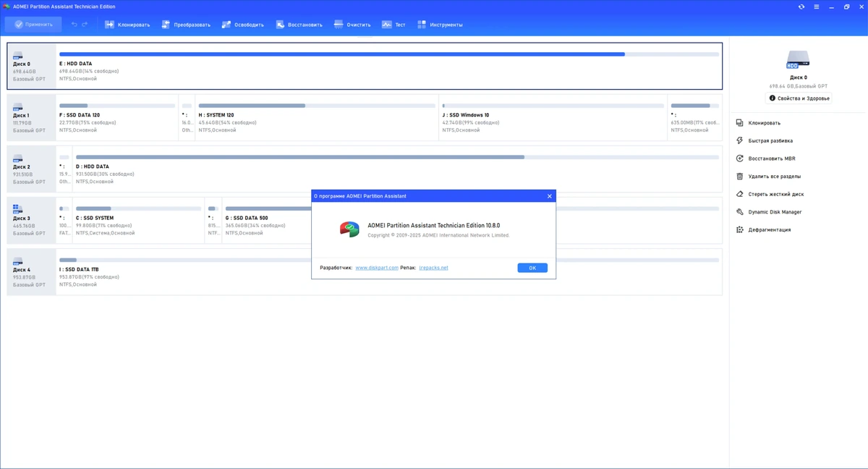Select the Диск 0 disk icon
The height and width of the screenshot is (469, 868).
(x=18, y=55)
